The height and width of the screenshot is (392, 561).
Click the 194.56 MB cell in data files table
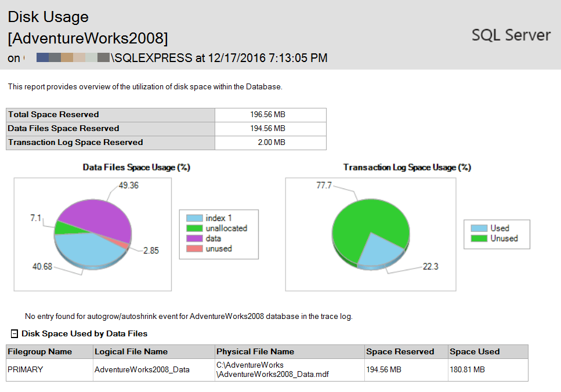[x=406, y=370]
